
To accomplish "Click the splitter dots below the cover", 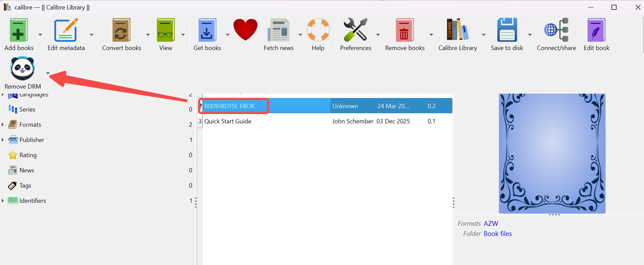I will click(x=554, y=215).
